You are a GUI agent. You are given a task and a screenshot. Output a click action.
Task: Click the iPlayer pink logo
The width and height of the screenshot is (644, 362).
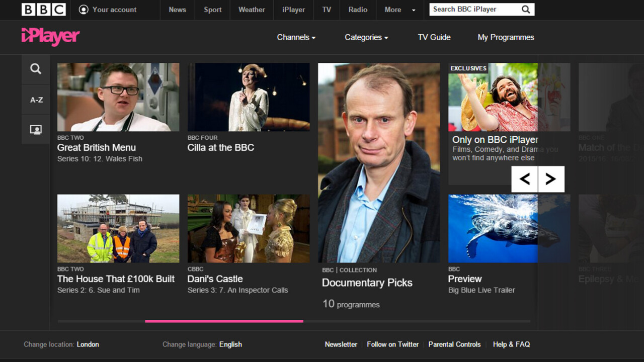coord(50,36)
